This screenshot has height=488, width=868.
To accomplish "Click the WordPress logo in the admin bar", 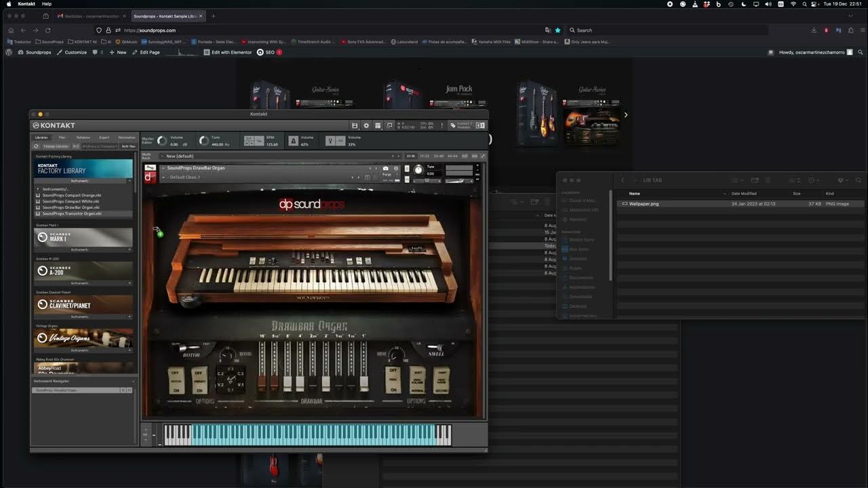I will (x=9, y=52).
